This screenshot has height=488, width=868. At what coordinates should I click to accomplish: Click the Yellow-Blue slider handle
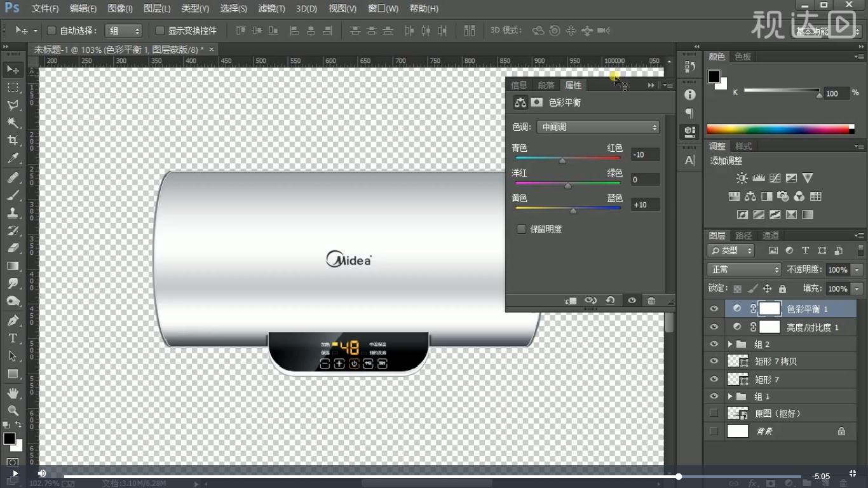pyautogui.click(x=573, y=211)
